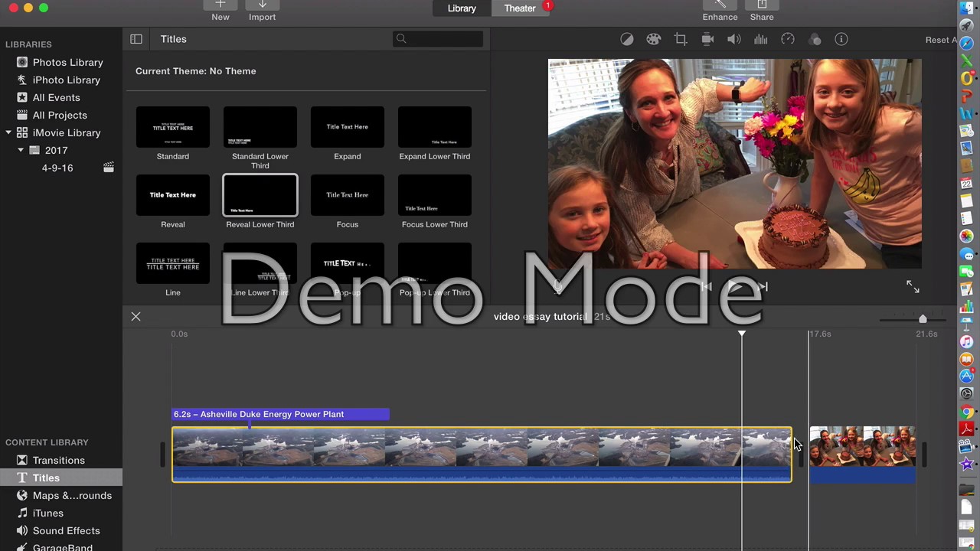
Task: Select the Focus Lower Third title
Action: (435, 195)
